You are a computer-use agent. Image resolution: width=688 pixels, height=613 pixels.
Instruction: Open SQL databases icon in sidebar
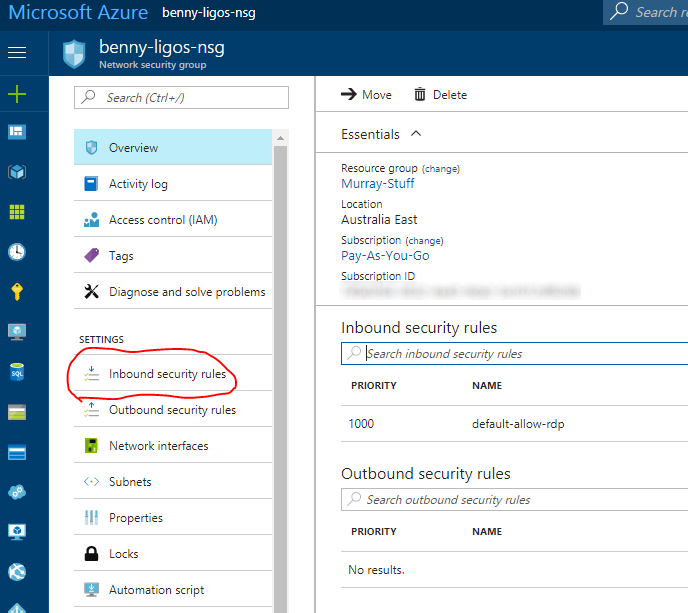click(17, 372)
